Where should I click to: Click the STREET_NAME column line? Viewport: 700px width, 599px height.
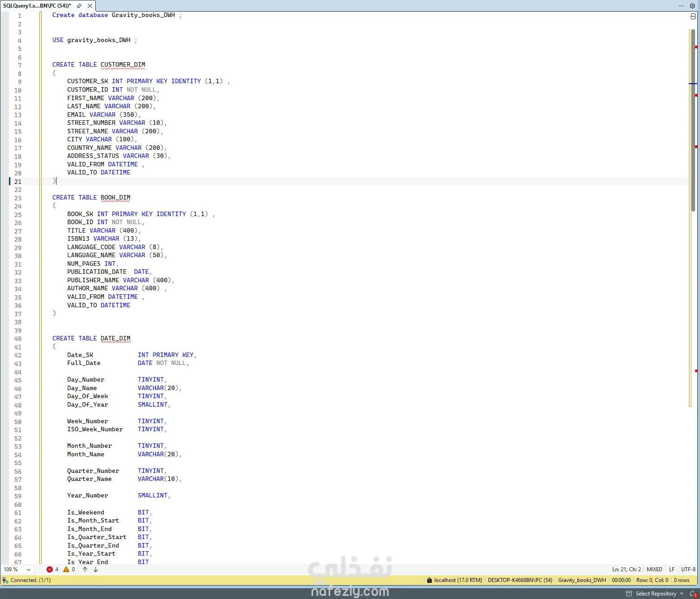[115, 132]
